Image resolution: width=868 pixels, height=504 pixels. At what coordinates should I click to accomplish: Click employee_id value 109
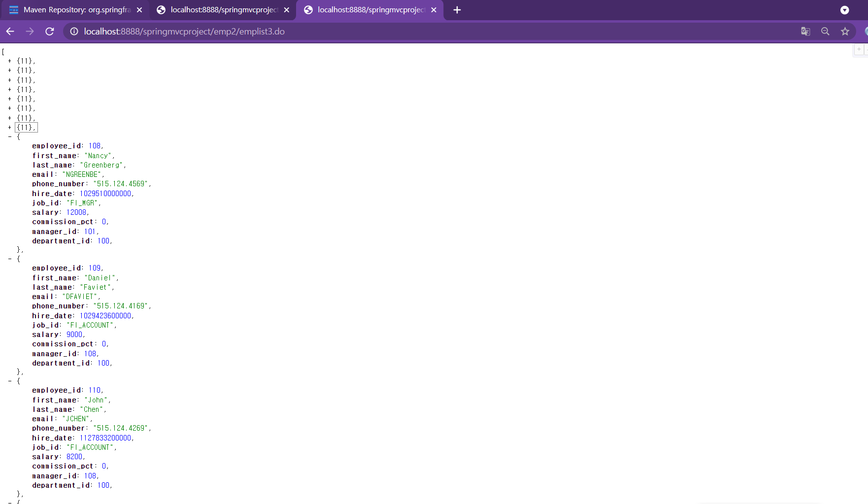pos(95,268)
